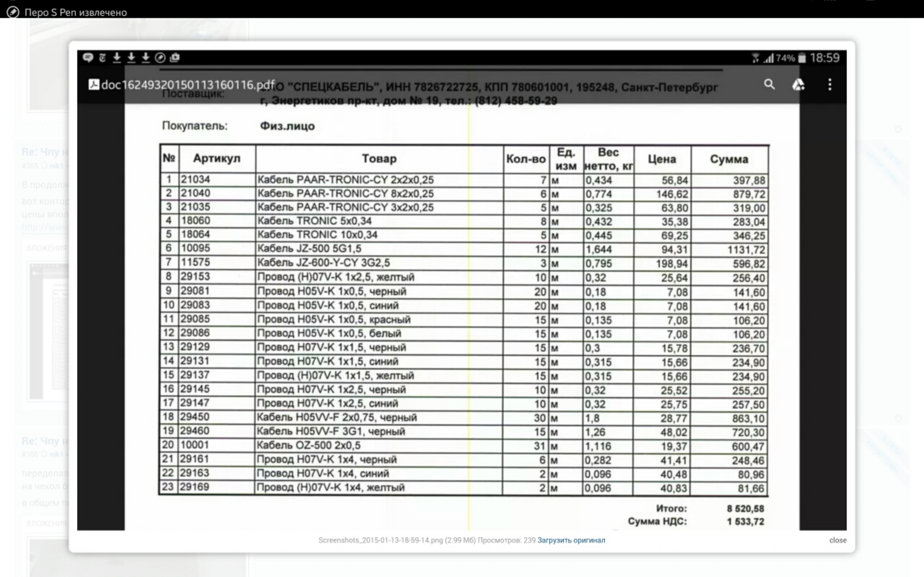
Task: Tap the NYT newspaper notification icon
Action: click(103, 58)
